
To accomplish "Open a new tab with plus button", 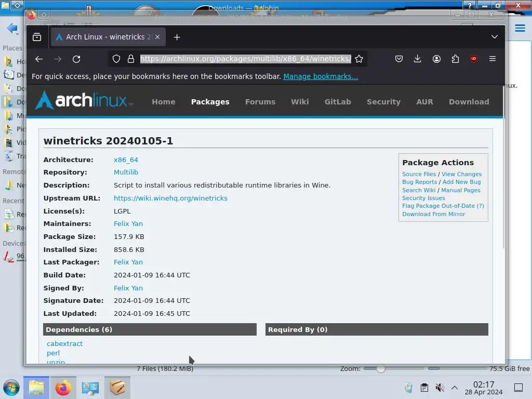I will click(x=177, y=37).
